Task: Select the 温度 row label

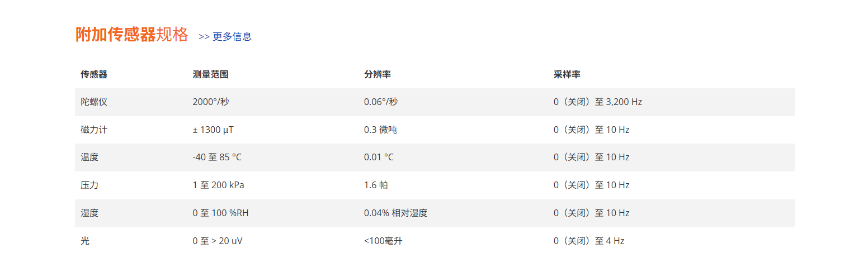Action: (x=89, y=158)
